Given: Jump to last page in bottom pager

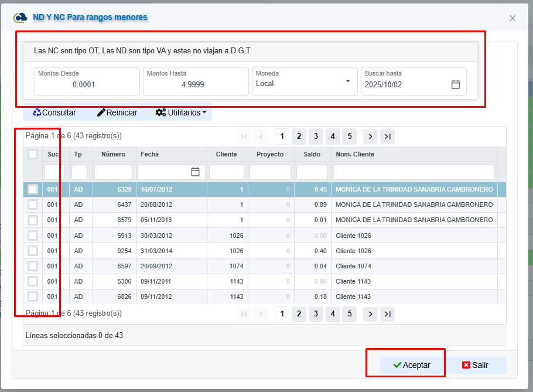Looking at the screenshot, I should (x=387, y=314).
